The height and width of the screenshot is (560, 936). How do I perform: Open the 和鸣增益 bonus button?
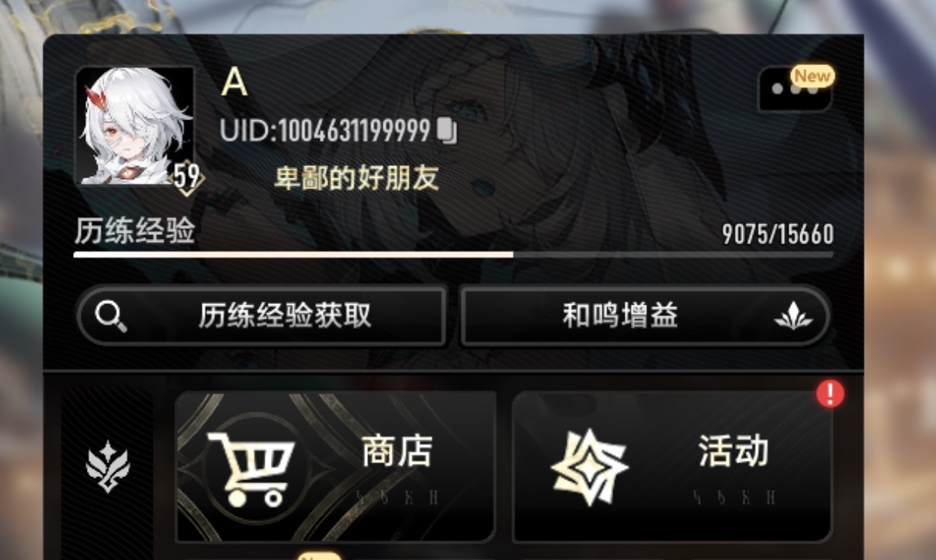click(x=646, y=316)
